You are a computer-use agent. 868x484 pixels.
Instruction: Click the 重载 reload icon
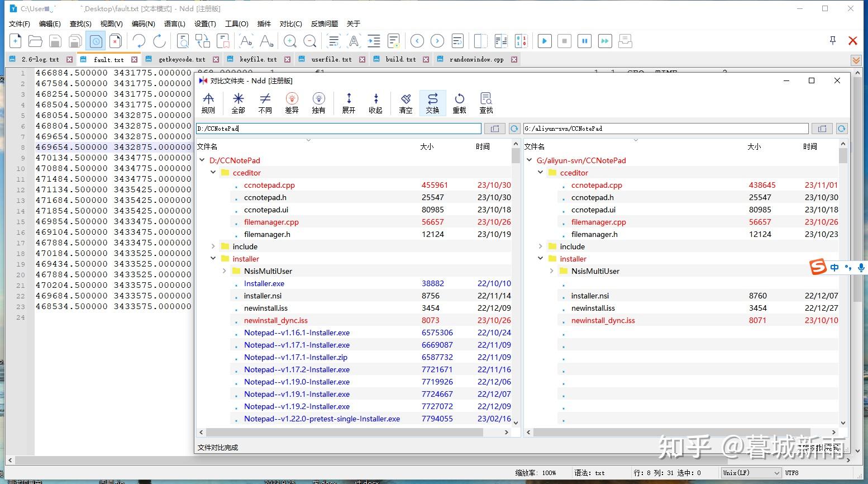coord(459,103)
